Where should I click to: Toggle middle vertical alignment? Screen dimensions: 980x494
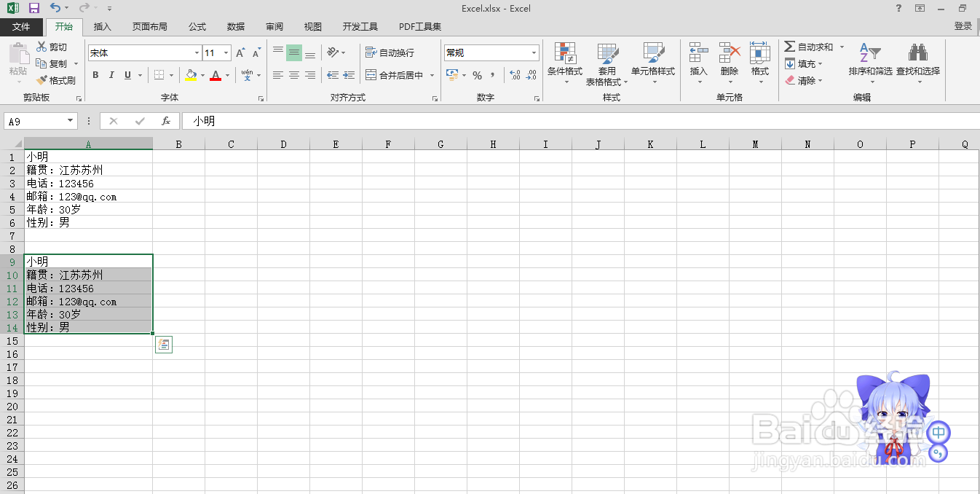(294, 52)
